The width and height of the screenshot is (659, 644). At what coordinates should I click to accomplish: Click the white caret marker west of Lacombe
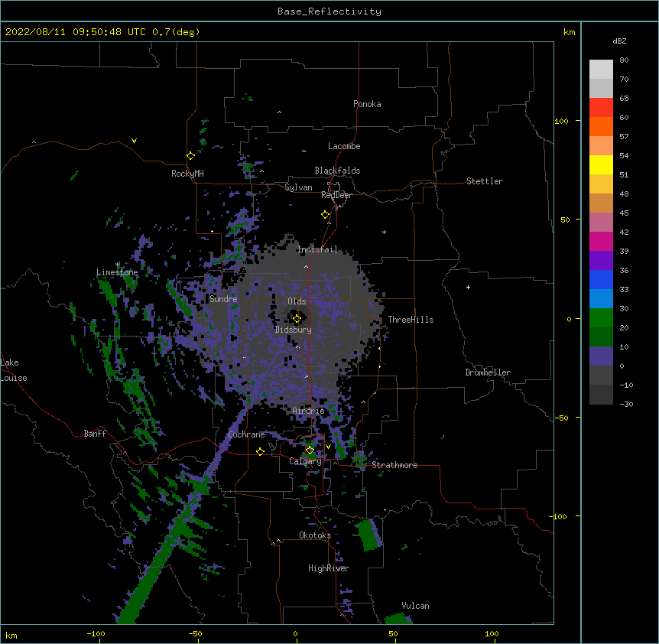point(304,151)
